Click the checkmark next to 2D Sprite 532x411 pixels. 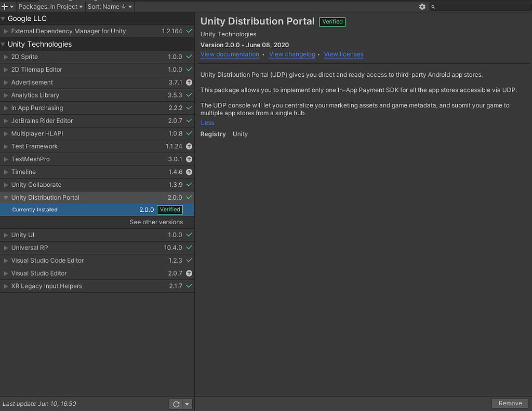coord(189,57)
